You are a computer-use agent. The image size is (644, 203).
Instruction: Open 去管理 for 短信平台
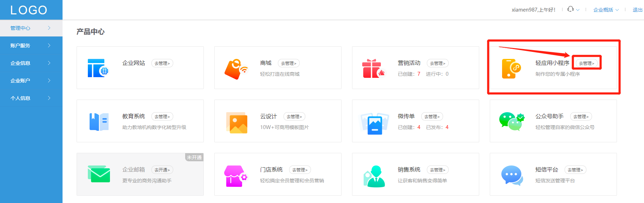click(575, 170)
